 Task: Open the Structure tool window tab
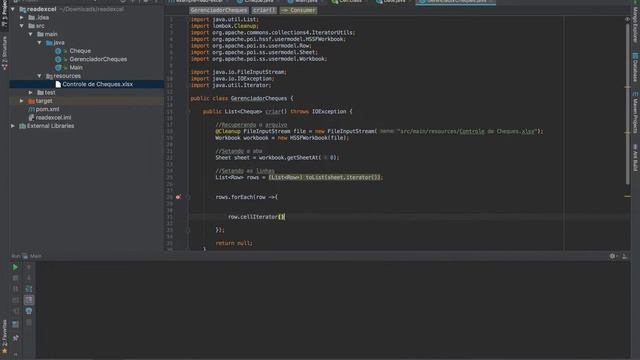pyautogui.click(x=4, y=52)
